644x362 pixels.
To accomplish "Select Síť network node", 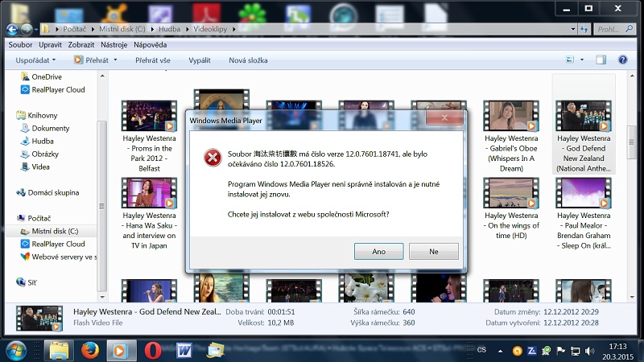I will (x=27, y=282).
